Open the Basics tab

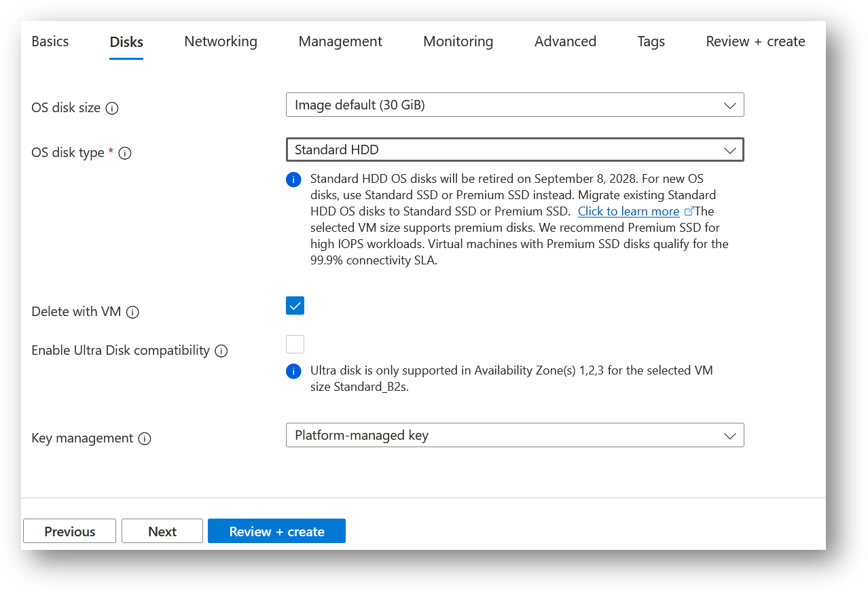point(50,41)
